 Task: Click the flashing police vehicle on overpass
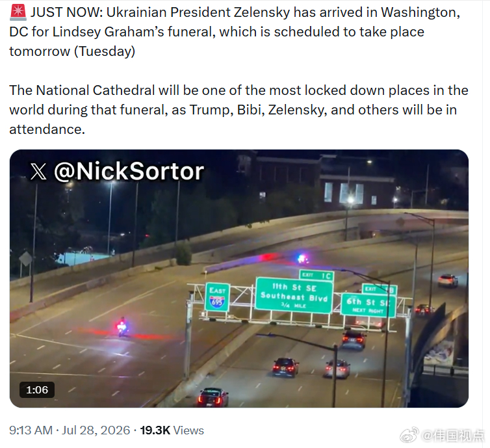[x=302, y=259]
